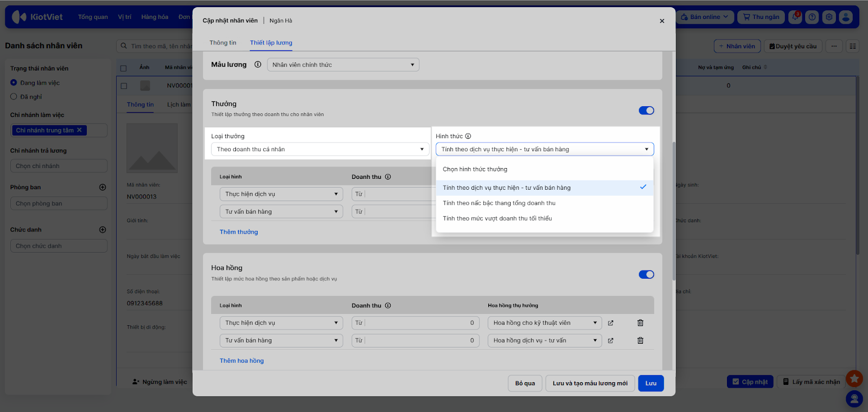This screenshot has height=412, width=868.
Task: Click the add icon next to Phòng ban
Action: (x=103, y=188)
